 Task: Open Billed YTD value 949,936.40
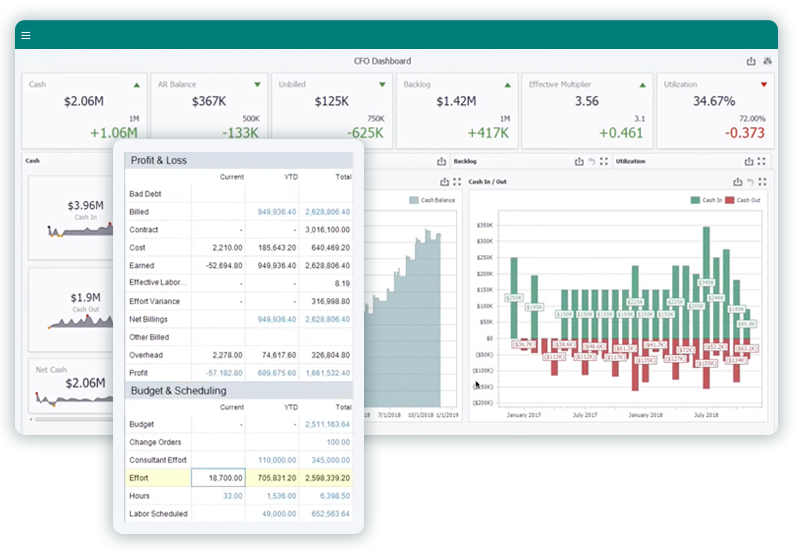(277, 212)
